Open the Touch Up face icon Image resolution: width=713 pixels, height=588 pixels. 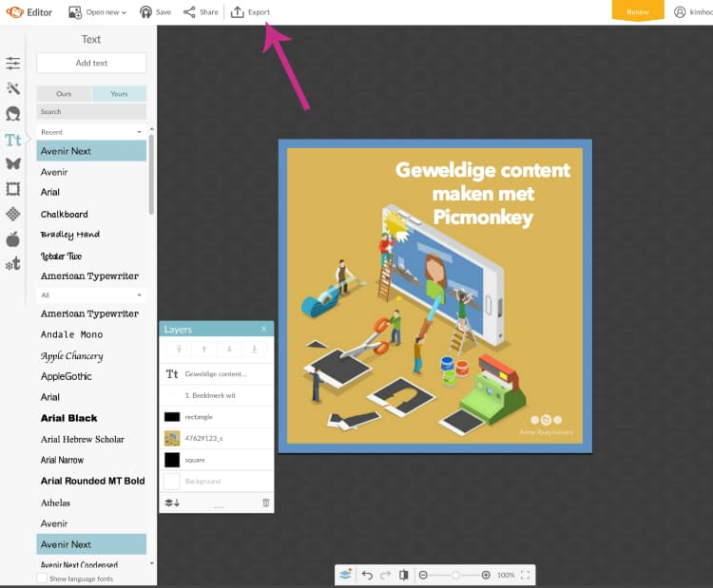13,114
